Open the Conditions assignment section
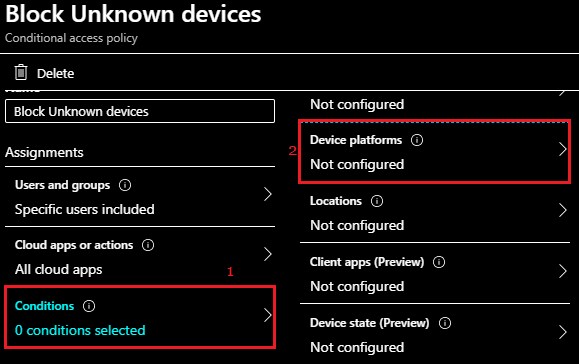 click(140, 317)
